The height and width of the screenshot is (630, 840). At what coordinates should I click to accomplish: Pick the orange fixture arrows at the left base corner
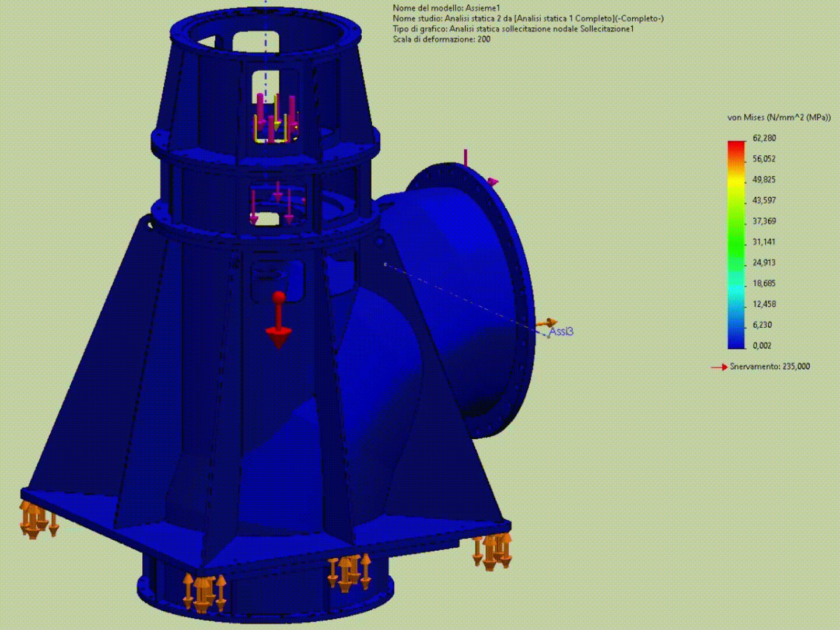(x=39, y=520)
